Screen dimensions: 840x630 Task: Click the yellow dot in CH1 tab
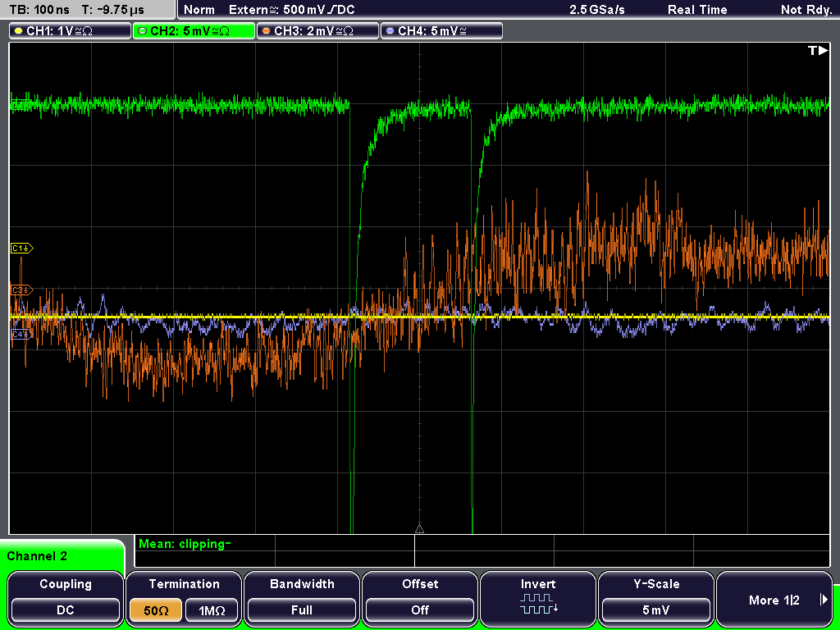19,31
